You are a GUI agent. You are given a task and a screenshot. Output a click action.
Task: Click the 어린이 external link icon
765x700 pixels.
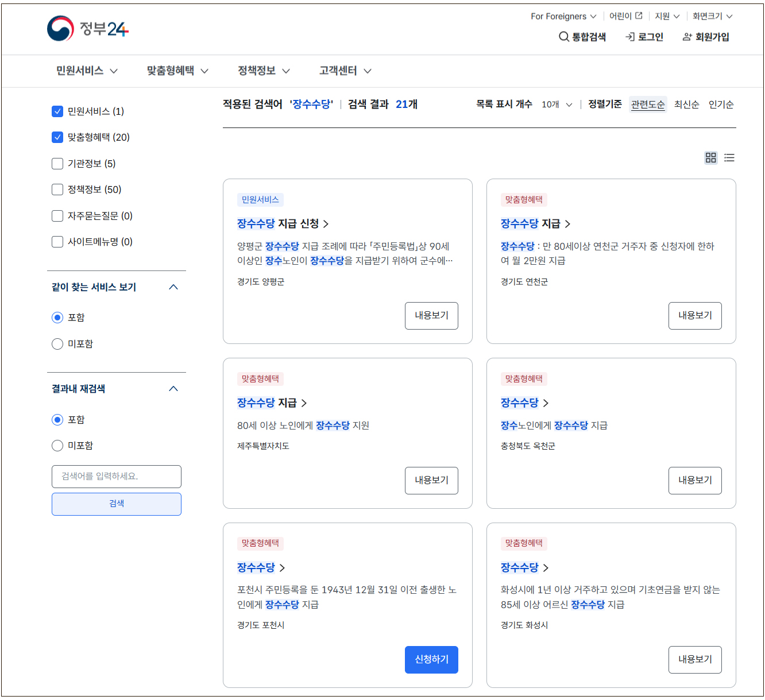point(639,16)
